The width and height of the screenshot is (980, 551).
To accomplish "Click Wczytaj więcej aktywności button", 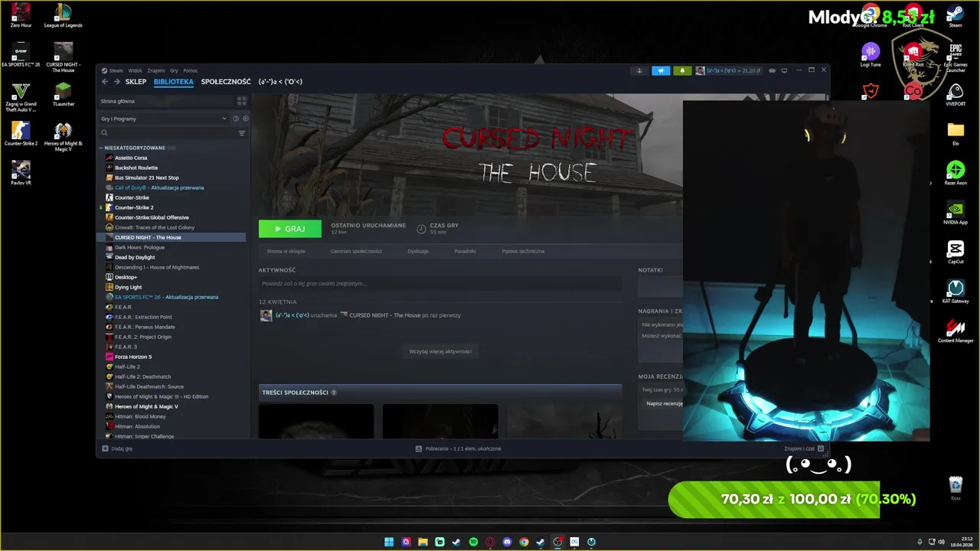I will tap(440, 351).
